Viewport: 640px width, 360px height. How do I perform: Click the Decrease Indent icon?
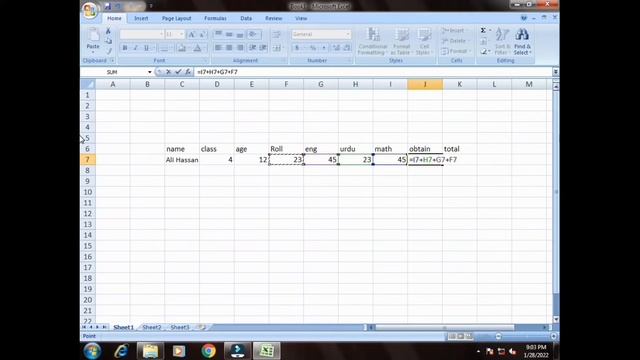(x=253, y=48)
